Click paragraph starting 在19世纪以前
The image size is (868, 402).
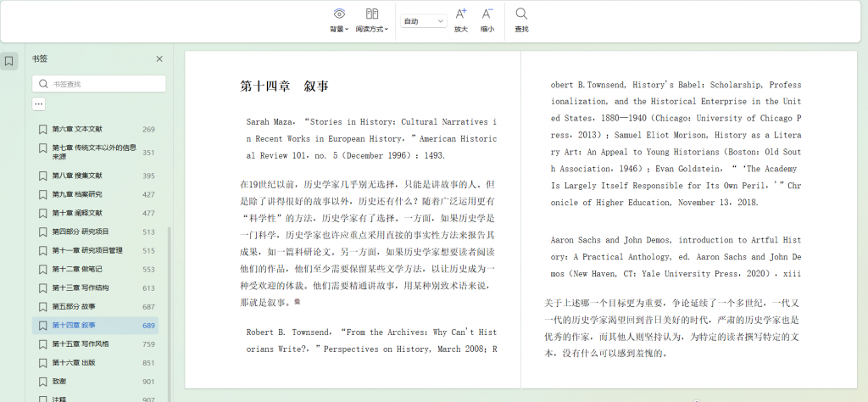[x=368, y=243]
